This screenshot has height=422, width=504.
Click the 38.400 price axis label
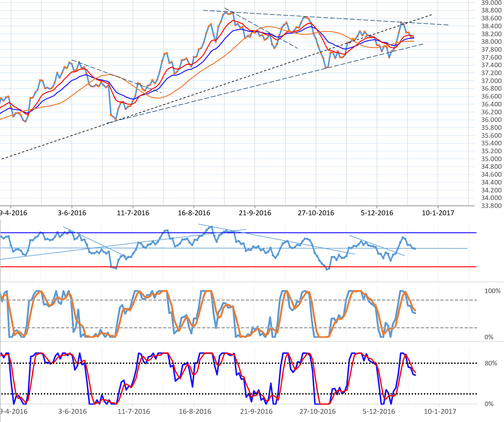pyautogui.click(x=491, y=26)
